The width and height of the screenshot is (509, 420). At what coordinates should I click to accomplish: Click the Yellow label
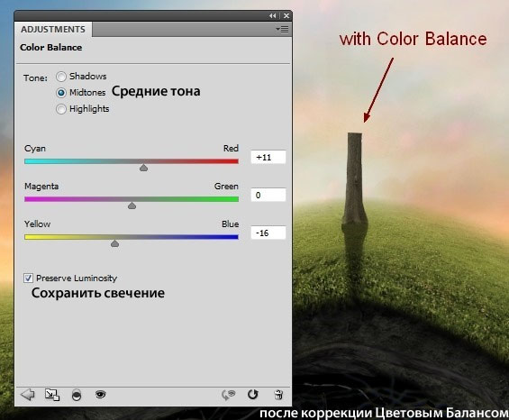pos(37,224)
